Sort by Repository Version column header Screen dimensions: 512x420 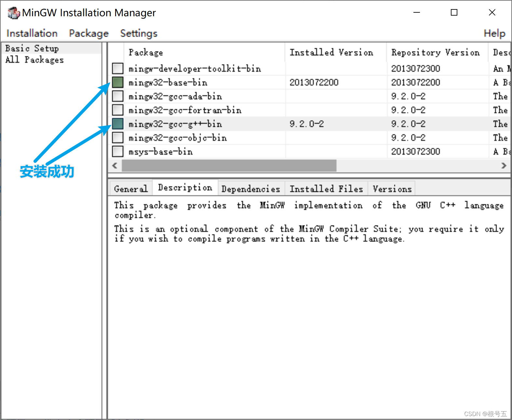[x=438, y=52]
